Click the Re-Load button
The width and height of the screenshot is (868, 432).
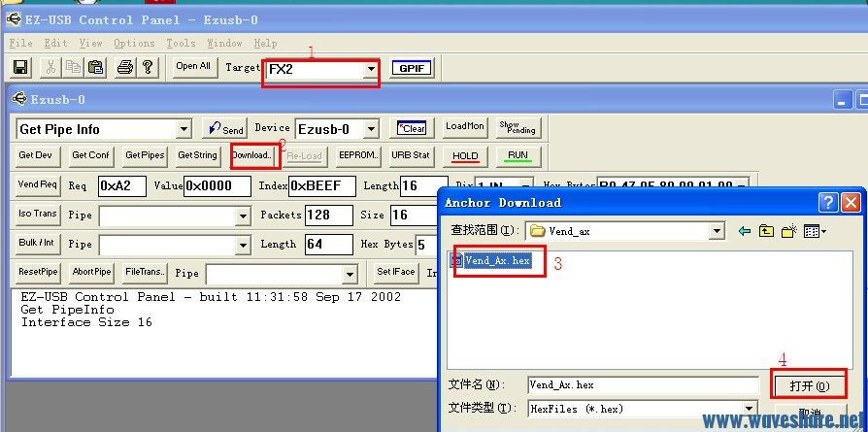304,156
